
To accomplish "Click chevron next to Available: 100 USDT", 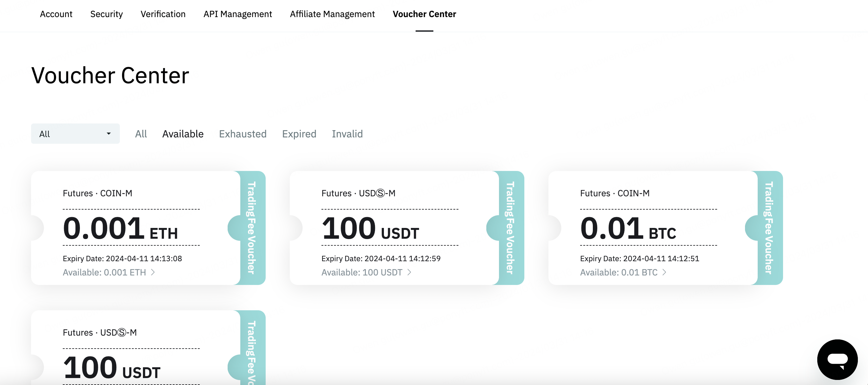I will click(409, 272).
